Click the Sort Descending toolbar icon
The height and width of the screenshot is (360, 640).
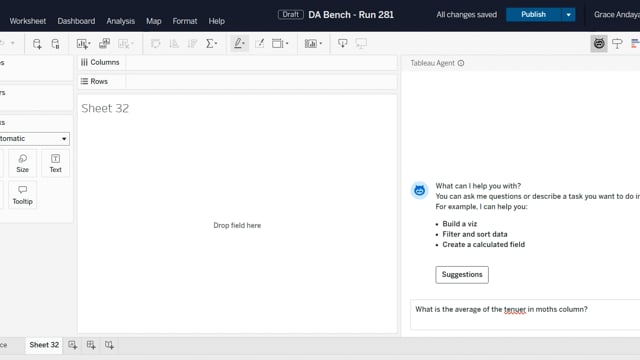pyautogui.click(x=192, y=43)
